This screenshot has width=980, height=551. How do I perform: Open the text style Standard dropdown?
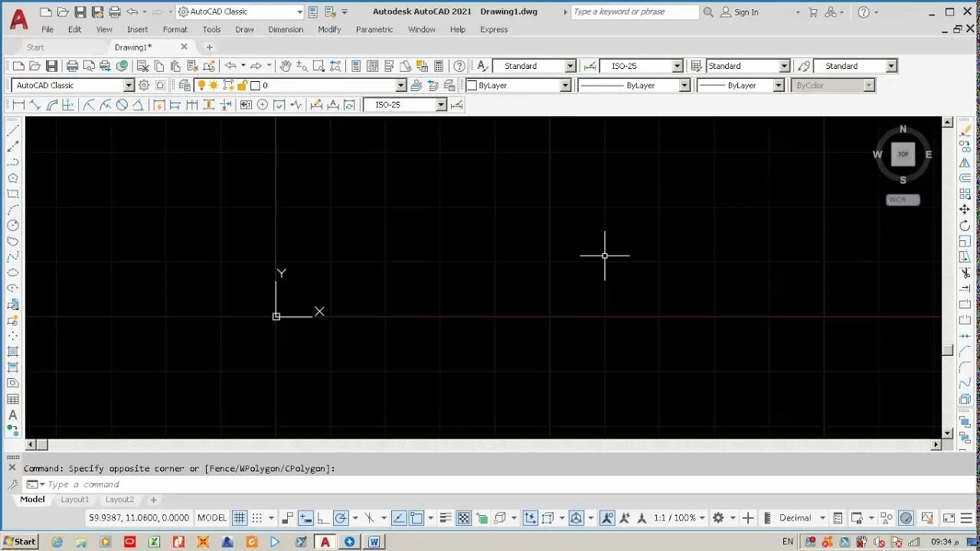point(570,66)
